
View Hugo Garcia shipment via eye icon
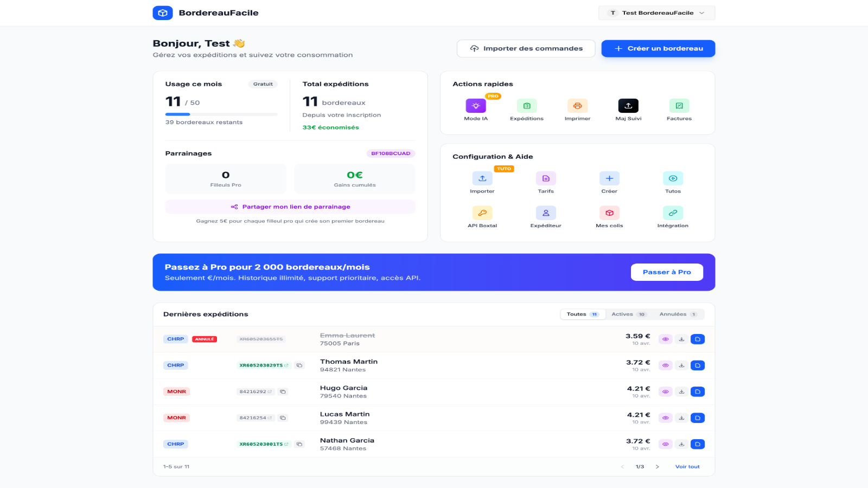pos(666,391)
